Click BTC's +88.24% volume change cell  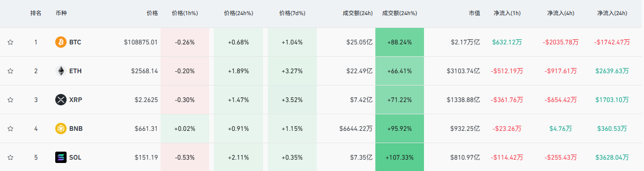(399, 42)
